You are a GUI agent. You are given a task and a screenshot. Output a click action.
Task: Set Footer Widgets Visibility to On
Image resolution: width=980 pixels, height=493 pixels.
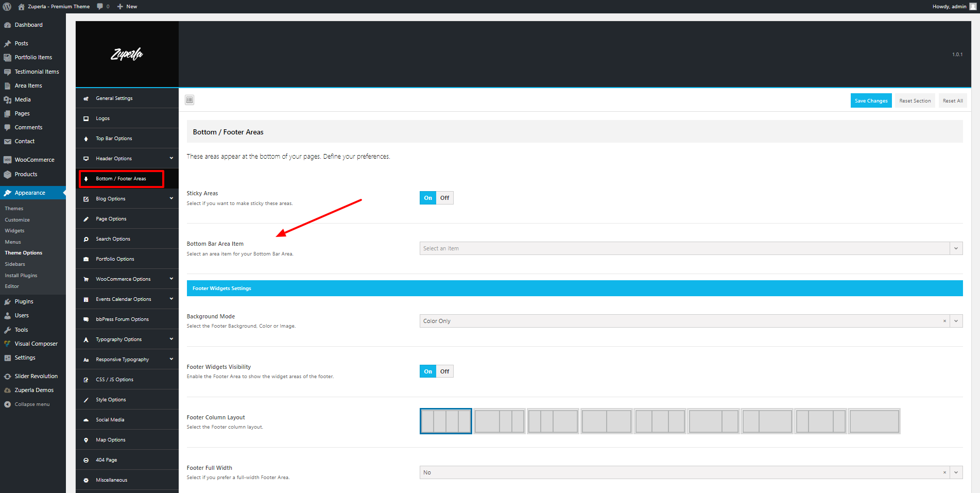428,371
